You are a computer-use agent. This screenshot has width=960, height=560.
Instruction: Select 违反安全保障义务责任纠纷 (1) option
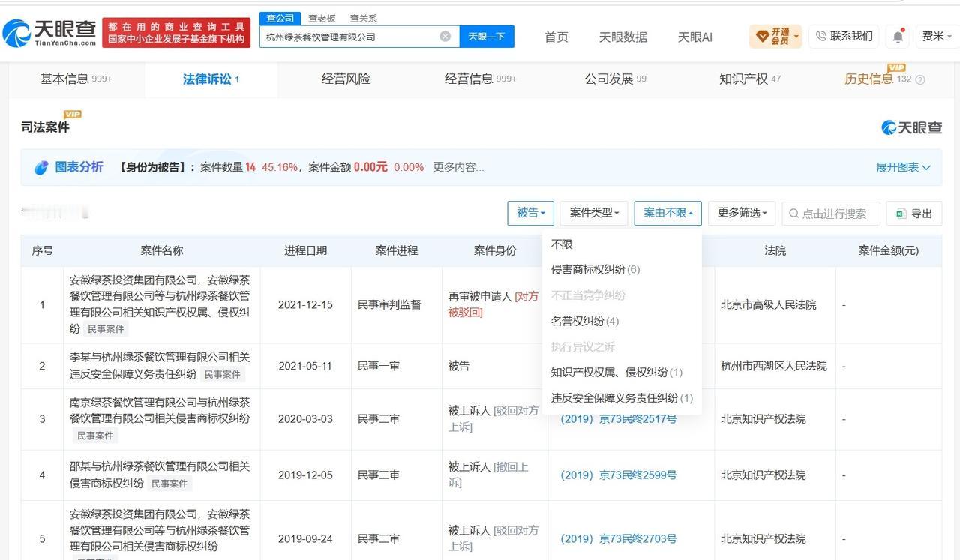(x=622, y=398)
